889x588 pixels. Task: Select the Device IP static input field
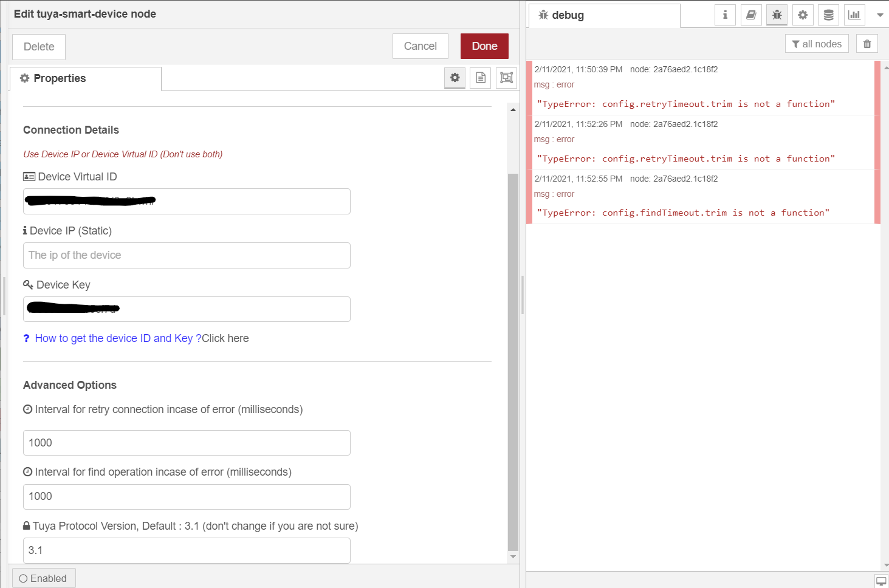[x=187, y=255]
